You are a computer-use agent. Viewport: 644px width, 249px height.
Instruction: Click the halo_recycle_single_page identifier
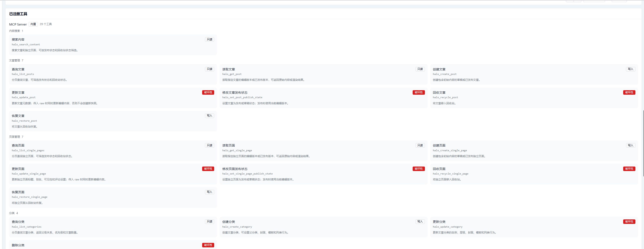pyautogui.click(x=450, y=174)
